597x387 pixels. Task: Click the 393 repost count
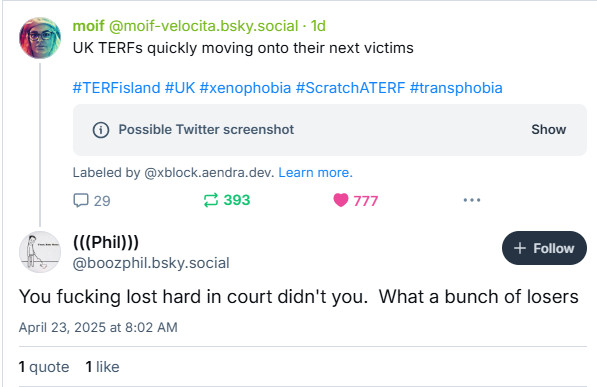[x=236, y=200]
